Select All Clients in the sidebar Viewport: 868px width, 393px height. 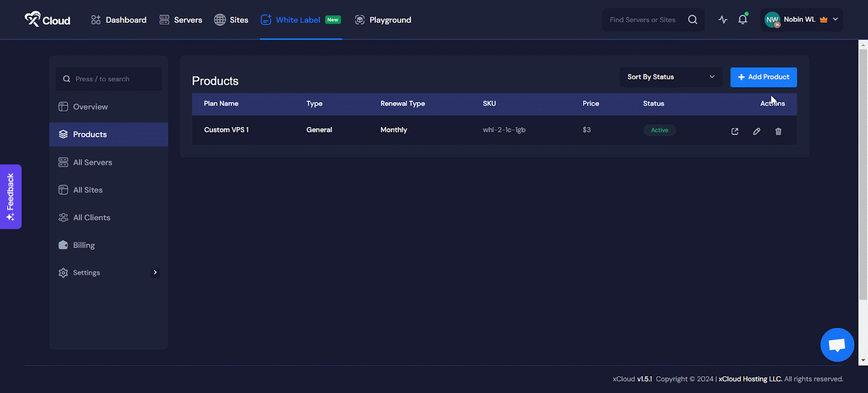tap(91, 218)
